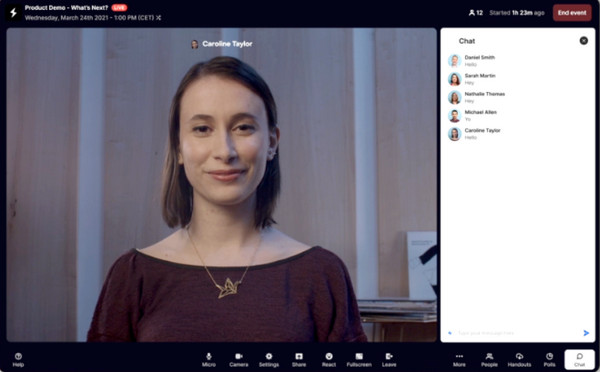600x372 pixels.
Task: Click the main speaker video feed
Action: [222, 185]
